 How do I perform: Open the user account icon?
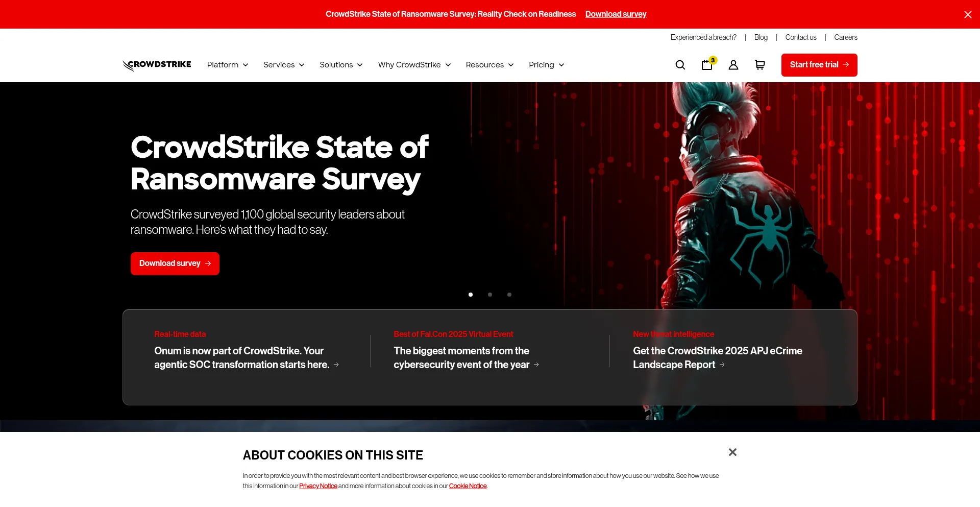coord(733,65)
